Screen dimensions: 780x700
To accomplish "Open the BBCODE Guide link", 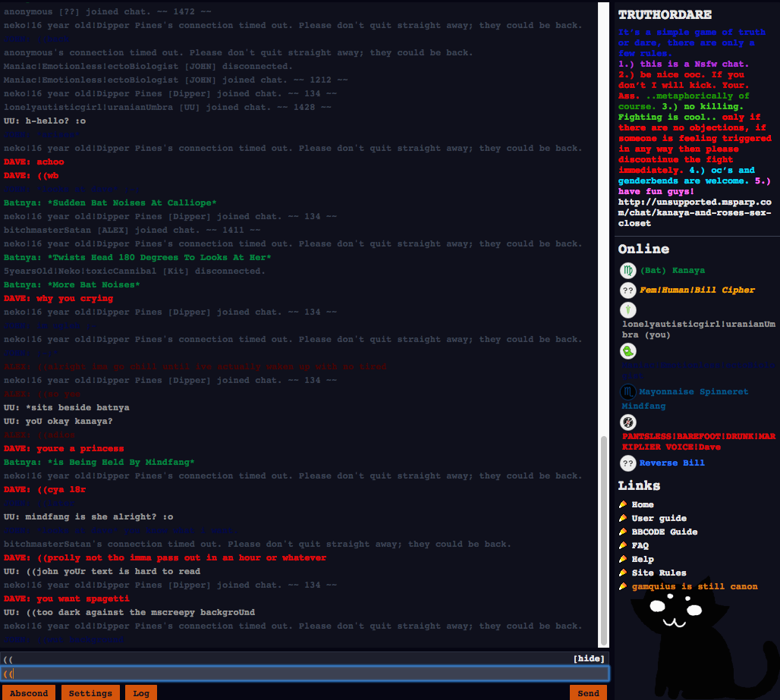I will pos(664,532).
